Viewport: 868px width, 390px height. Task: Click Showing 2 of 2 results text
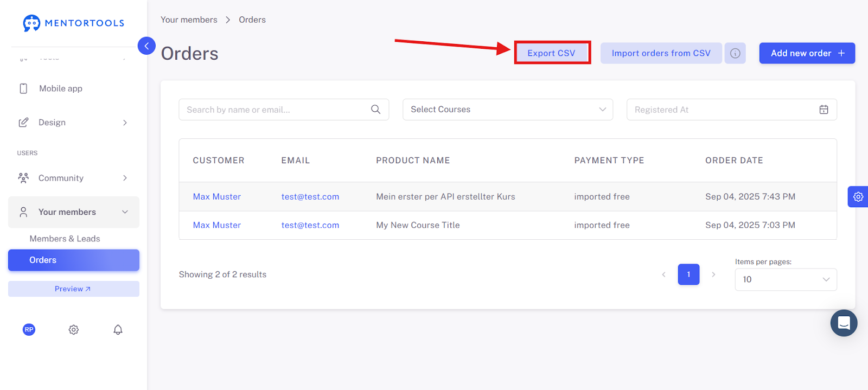click(222, 274)
